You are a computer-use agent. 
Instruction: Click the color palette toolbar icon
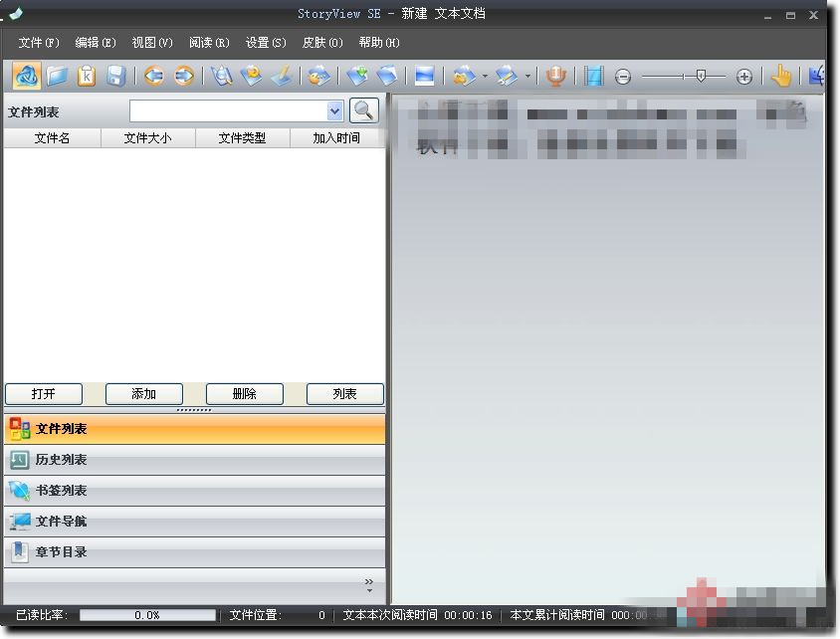tap(319, 76)
